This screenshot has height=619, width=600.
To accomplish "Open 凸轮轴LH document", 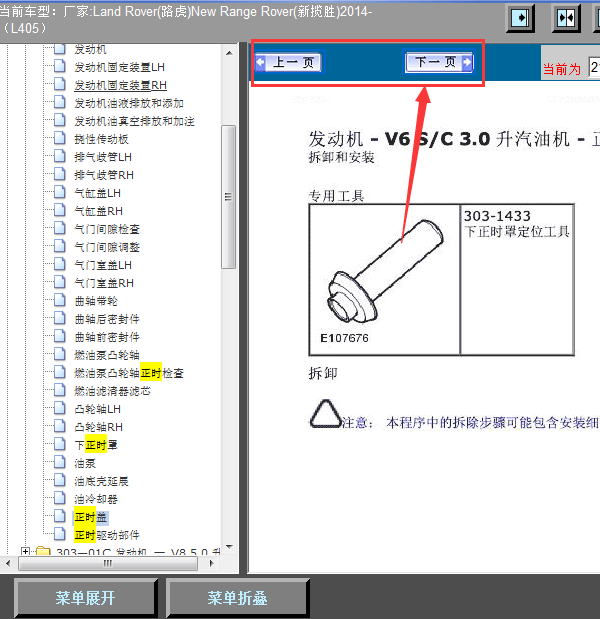I will click(x=98, y=409).
